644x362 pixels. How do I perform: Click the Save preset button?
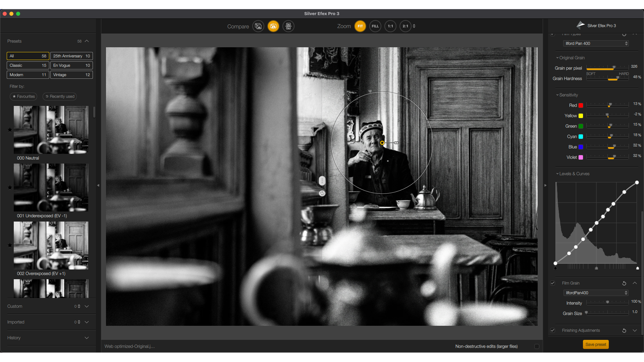pos(595,345)
